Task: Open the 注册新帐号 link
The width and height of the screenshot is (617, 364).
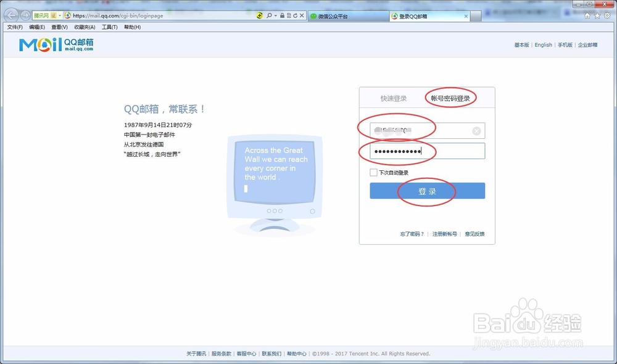Action: tap(445, 234)
